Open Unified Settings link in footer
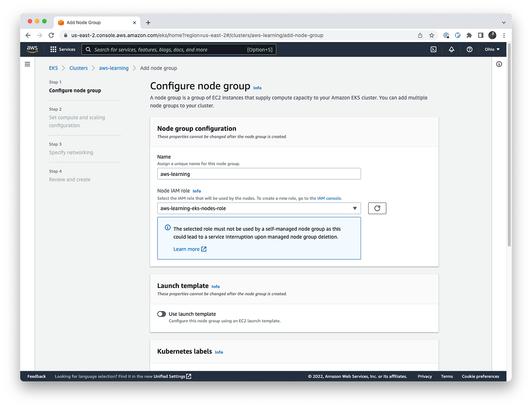 click(173, 376)
